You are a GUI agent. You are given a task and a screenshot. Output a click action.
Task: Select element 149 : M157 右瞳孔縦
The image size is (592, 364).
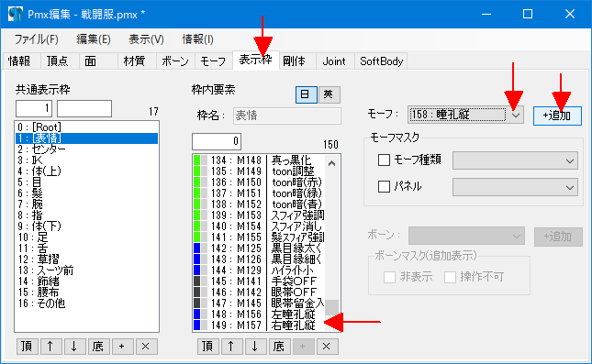pyautogui.click(x=259, y=325)
